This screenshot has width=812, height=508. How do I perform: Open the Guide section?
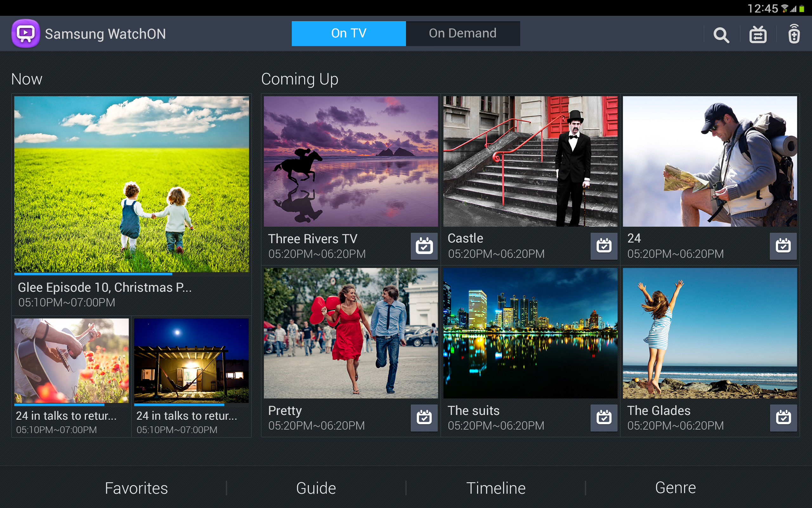316,488
